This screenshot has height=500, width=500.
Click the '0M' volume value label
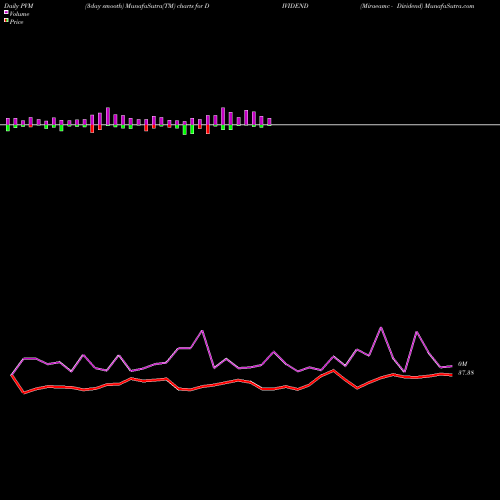coord(462,364)
